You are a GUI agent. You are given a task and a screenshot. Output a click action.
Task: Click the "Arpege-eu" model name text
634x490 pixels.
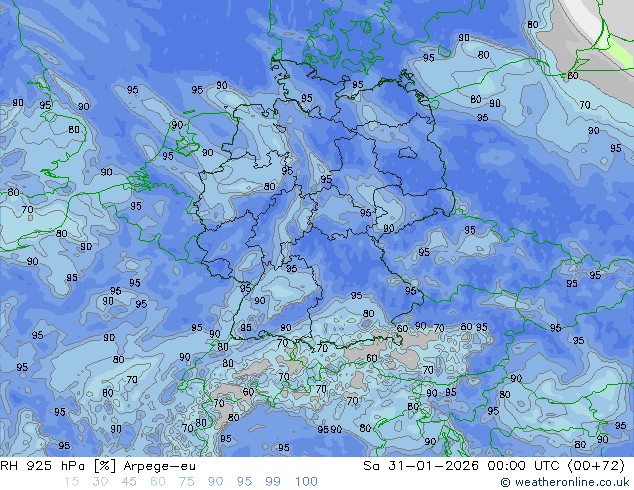pyautogui.click(x=159, y=466)
